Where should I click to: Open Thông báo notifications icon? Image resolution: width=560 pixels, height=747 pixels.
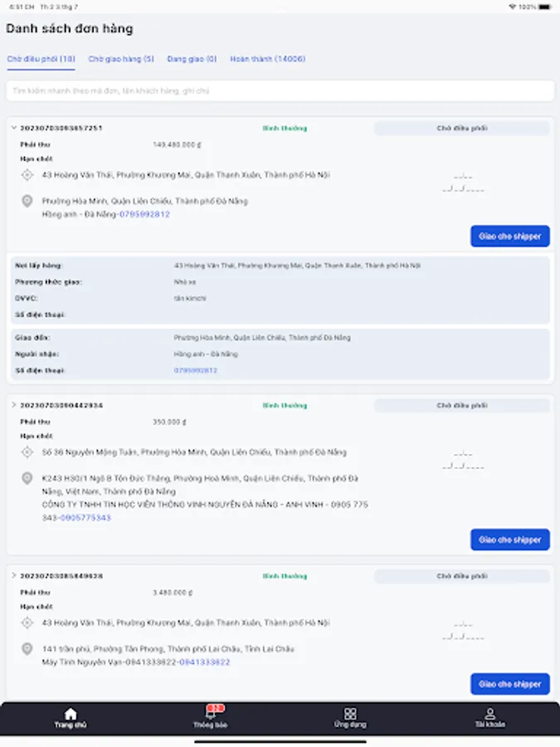point(210,714)
